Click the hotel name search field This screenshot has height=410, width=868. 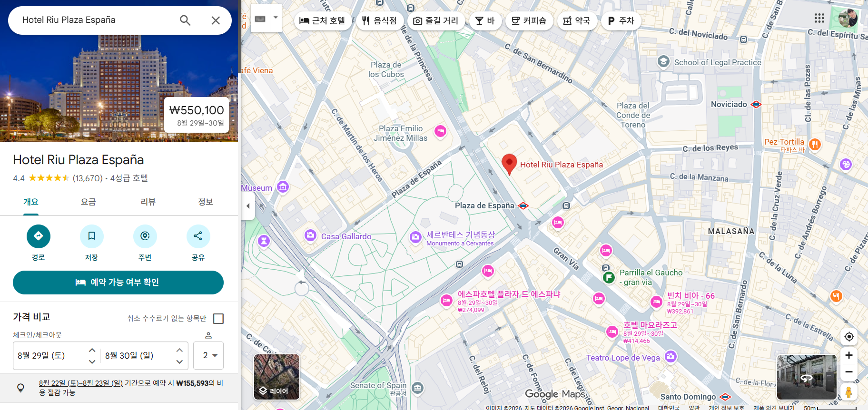click(95, 20)
